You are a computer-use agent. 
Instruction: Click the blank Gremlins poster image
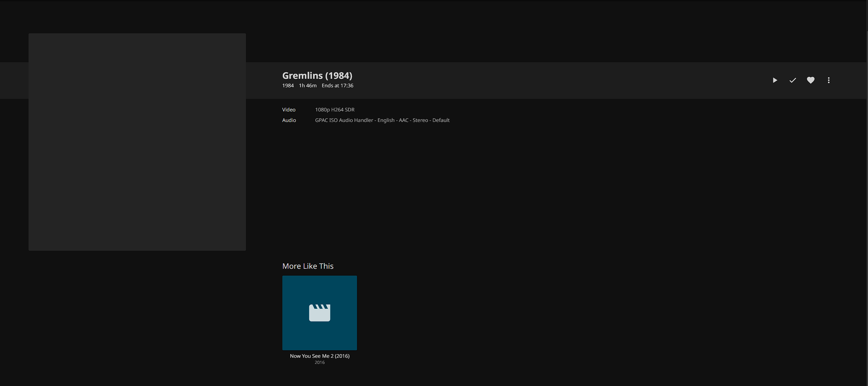137,142
